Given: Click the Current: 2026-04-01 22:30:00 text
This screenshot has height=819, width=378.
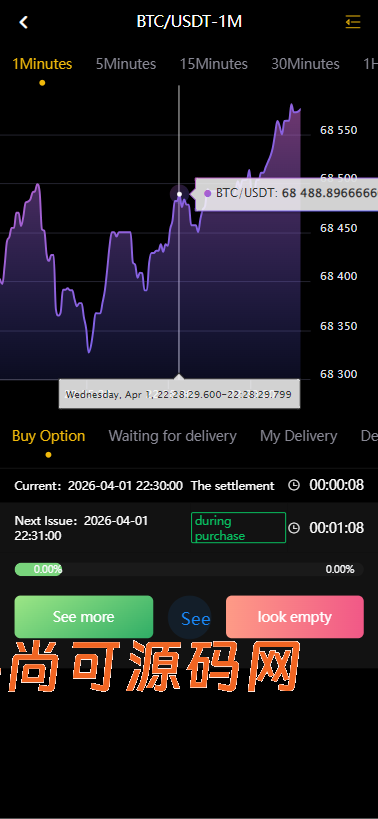Looking at the screenshot, I should click(99, 486).
